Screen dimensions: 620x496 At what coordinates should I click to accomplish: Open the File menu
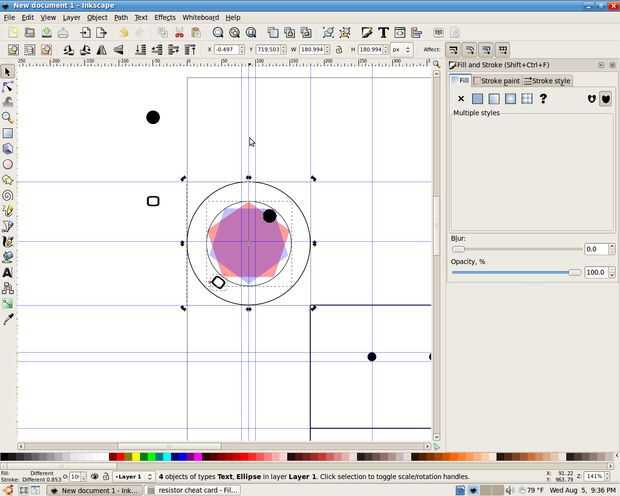pyautogui.click(x=9, y=18)
